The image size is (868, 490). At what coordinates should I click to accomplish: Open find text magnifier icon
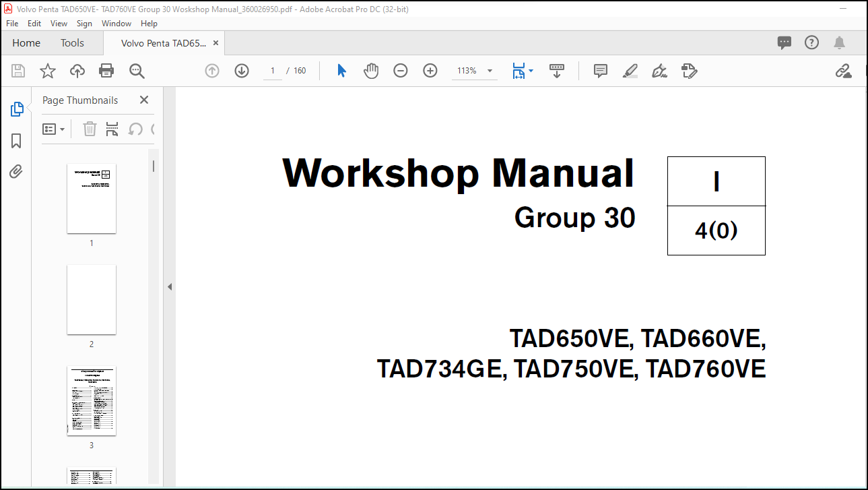[137, 71]
